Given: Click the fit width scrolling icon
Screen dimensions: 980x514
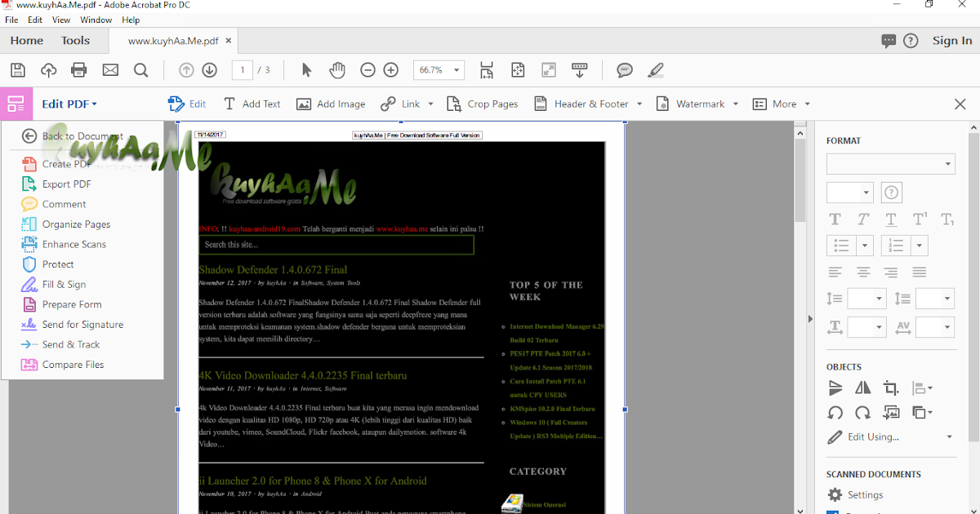Looking at the screenshot, I should (487, 70).
